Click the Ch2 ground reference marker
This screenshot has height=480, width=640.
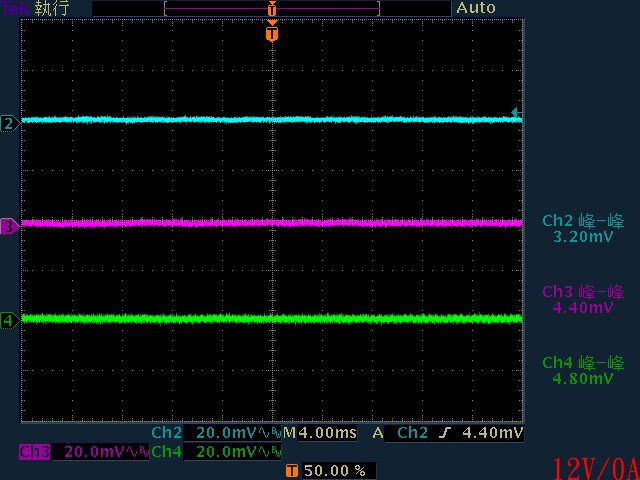(x=9, y=123)
